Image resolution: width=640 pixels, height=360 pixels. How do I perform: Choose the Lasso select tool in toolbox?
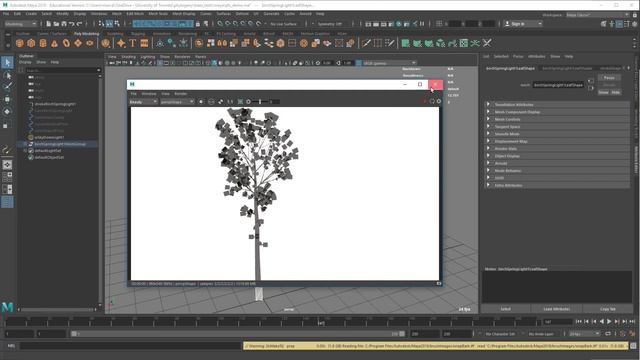click(x=7, y=75)
